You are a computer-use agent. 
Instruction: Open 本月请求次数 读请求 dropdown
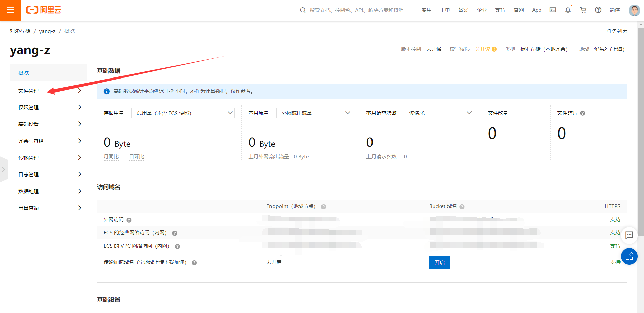tap(439, 113)
